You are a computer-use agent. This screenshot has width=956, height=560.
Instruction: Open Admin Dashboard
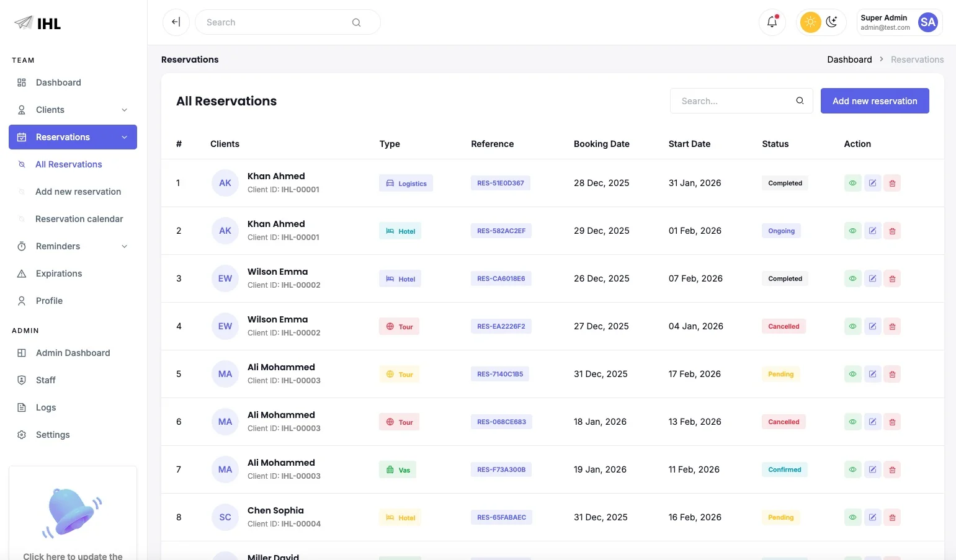pyautogui.click(x=73, y=353)
